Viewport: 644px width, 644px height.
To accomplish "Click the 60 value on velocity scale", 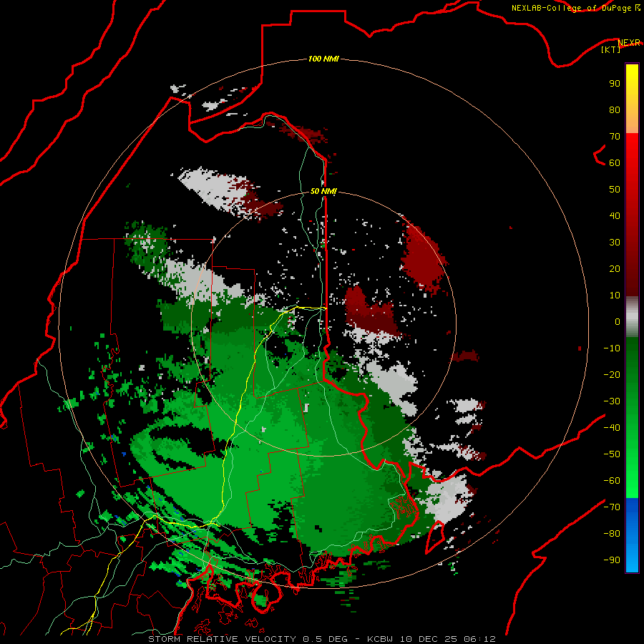I will (615, 163).
